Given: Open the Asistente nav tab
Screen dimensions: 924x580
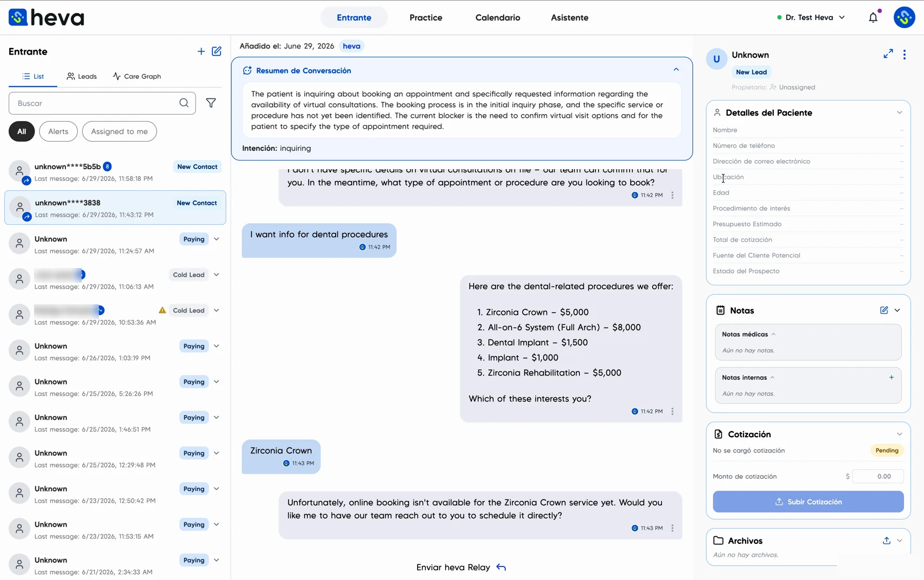Looking at the screenshot, I should (x=570, y=17).
